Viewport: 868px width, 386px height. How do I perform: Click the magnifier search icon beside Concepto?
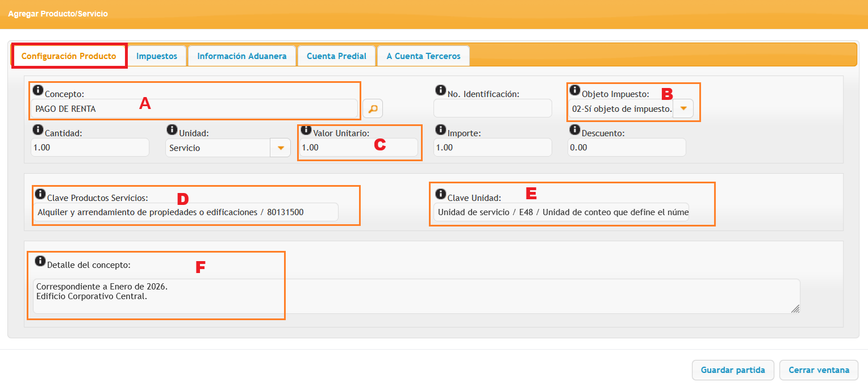373,108
